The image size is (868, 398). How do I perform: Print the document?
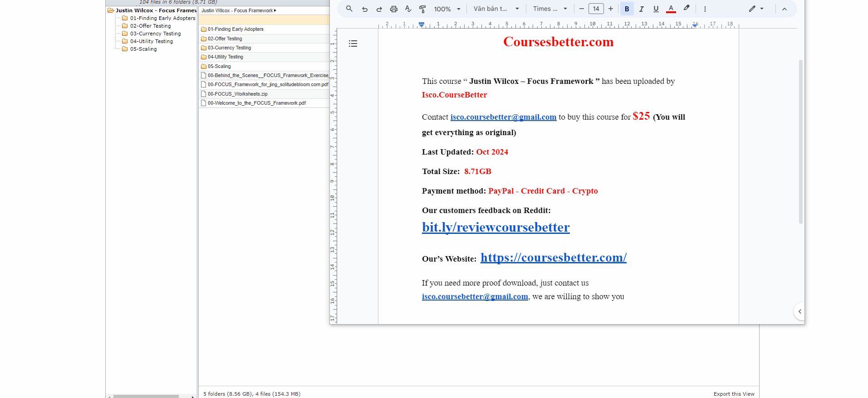(393, 9)
